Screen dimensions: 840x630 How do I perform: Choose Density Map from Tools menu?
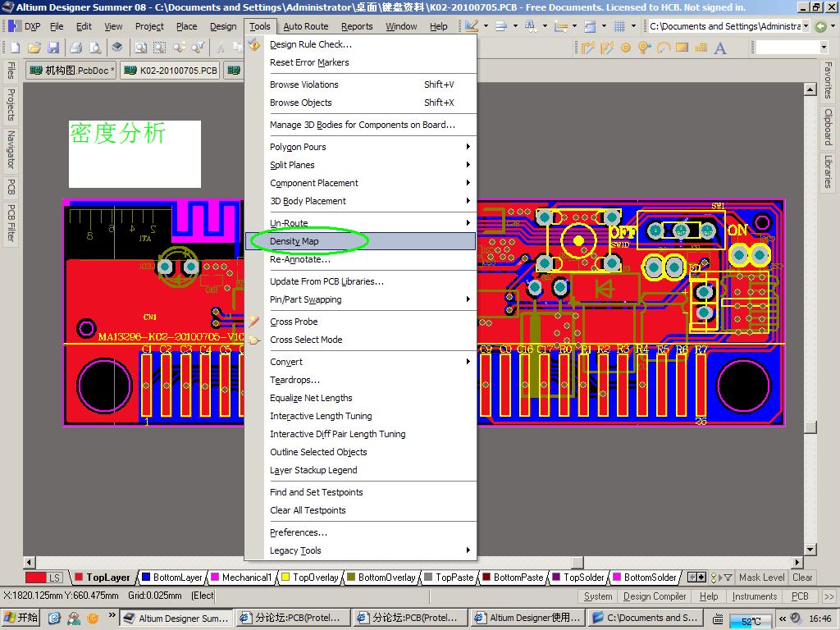[294, 241]
